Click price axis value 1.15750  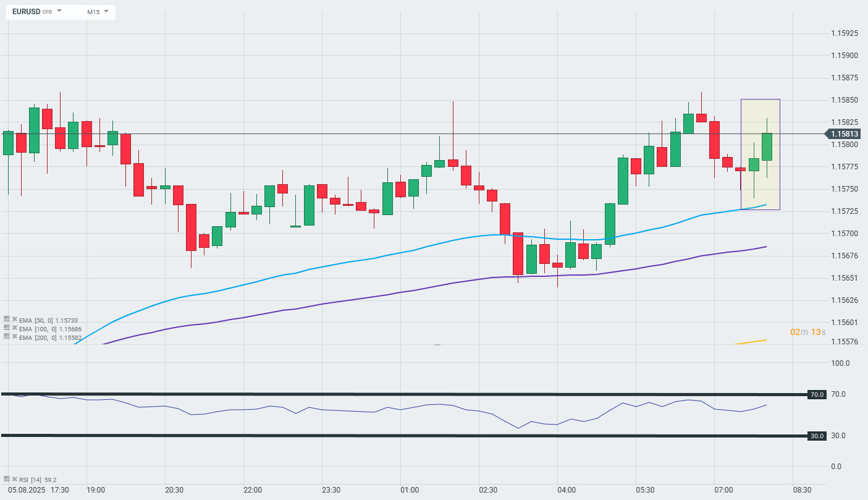pos(845,189)
